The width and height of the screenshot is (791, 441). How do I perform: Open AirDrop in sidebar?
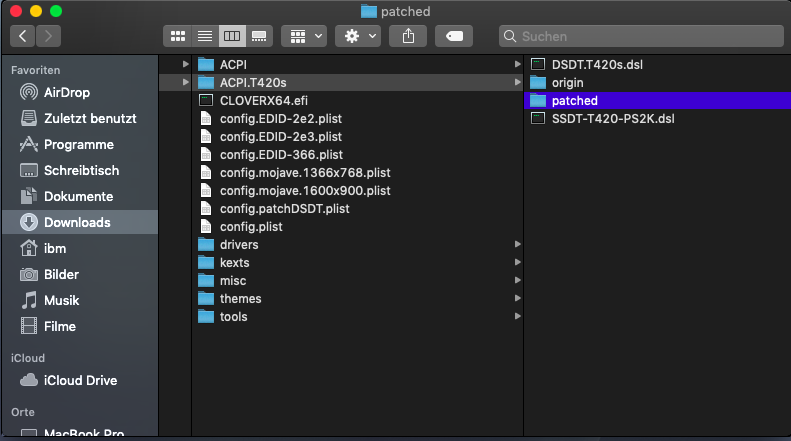[80, 92]
